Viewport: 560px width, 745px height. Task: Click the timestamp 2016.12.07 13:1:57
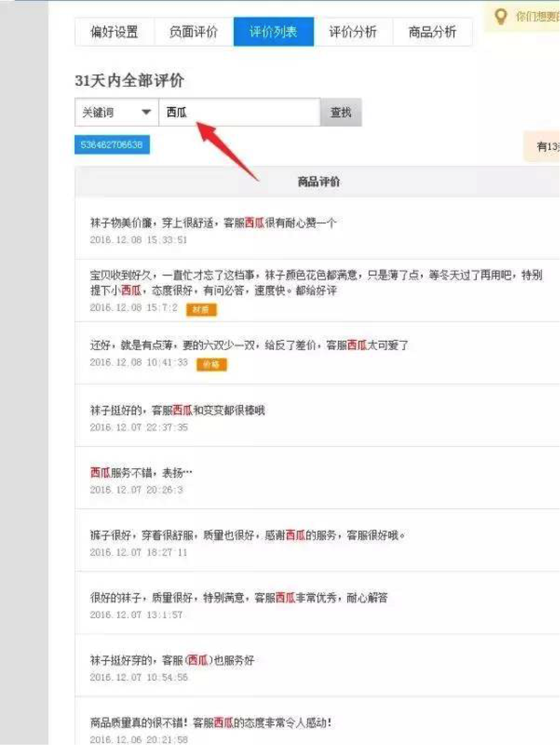[x=136, y=615]
